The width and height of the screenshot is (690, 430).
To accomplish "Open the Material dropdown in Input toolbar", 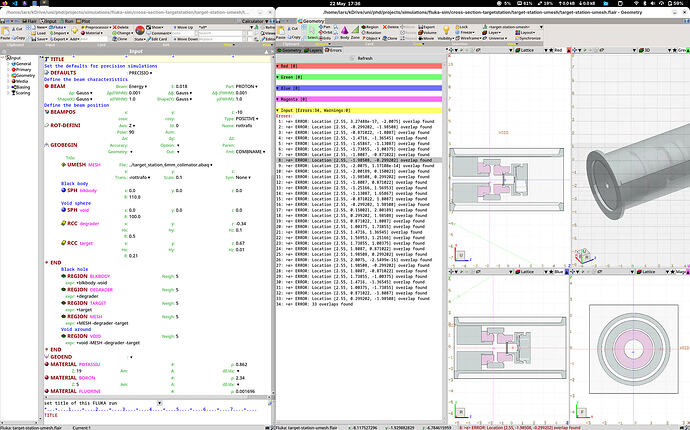I will [92, 33].
